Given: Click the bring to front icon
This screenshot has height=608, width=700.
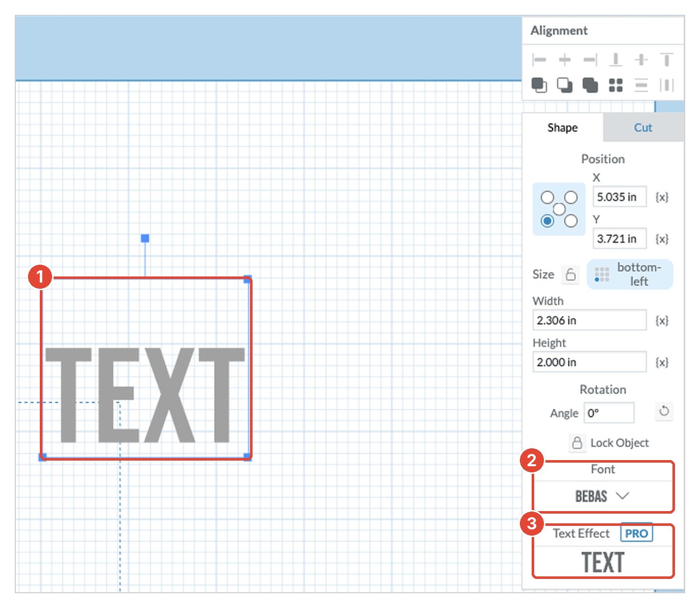Looking at the screenshot, I should (x=539, y=85).
